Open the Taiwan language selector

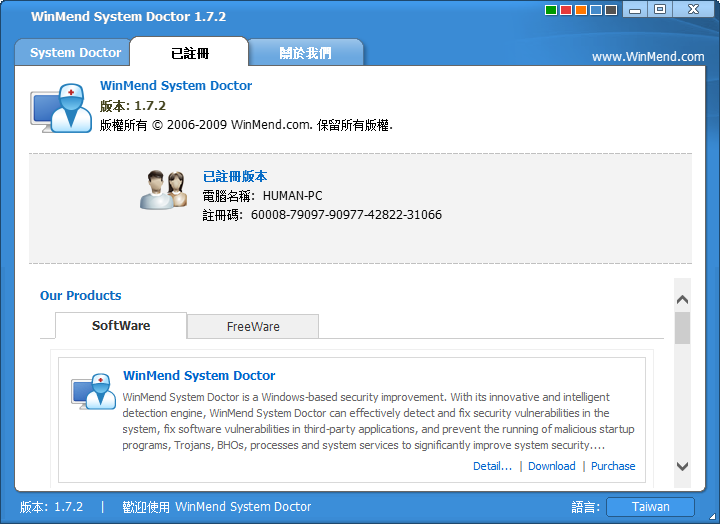coord(650,507)
